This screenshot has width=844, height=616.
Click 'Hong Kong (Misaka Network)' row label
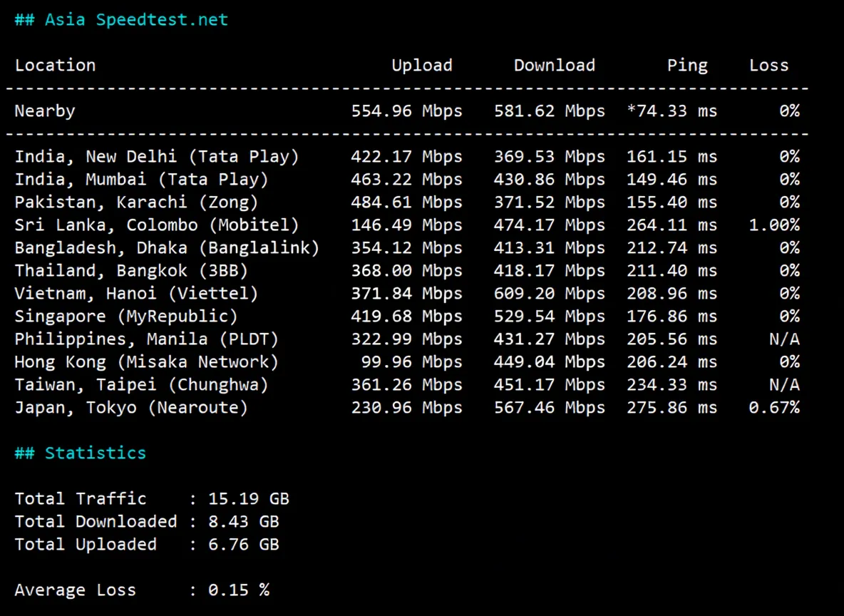pyautogui.click(x=146, y=362)
